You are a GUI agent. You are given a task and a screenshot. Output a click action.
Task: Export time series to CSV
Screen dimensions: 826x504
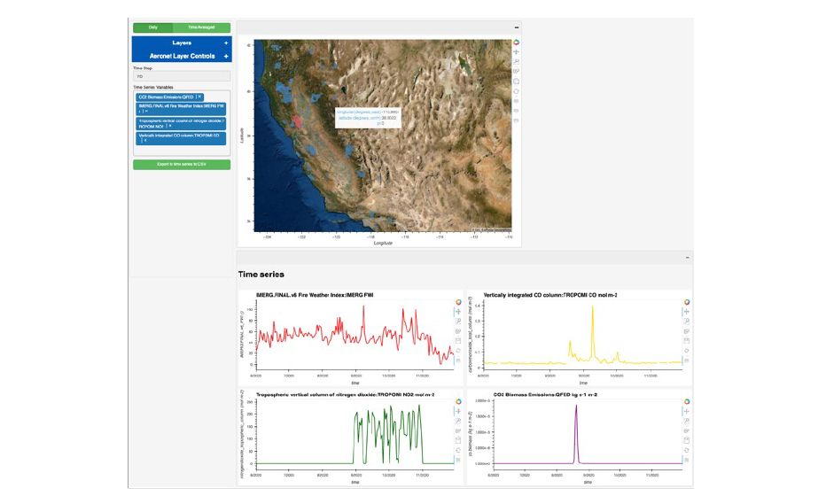tap(182, 165)
